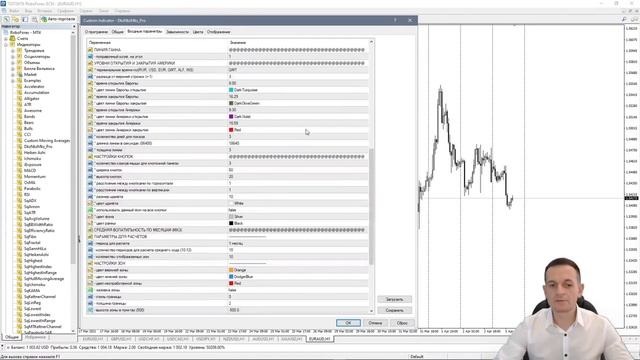Select the Heiken Ashi indicator icon
The image size is (640, 360).
pos(19,153)
